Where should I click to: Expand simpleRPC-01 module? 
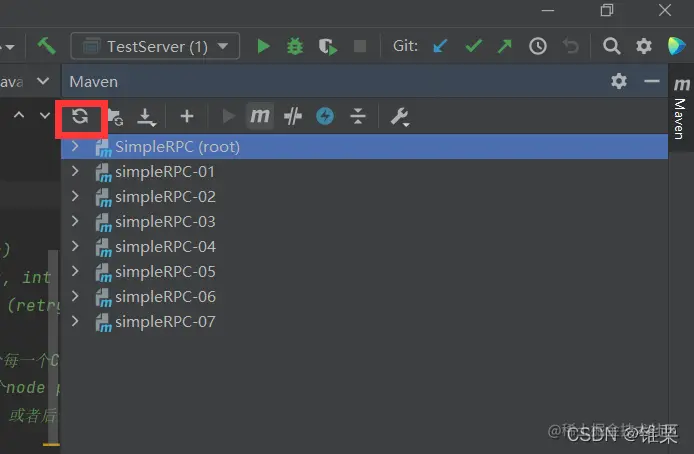(75, 171)
